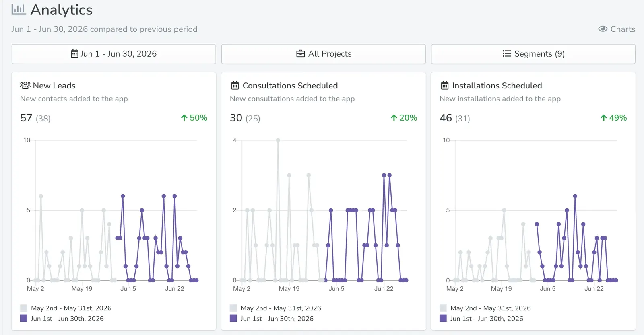Click 'New installations added to the app' subtitle
Screen dimensions: 644x335
500,99
